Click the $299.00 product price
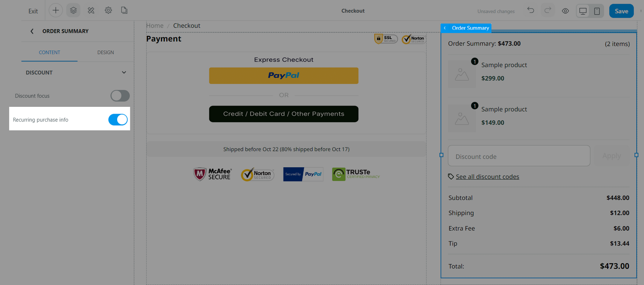 (493, 78)
